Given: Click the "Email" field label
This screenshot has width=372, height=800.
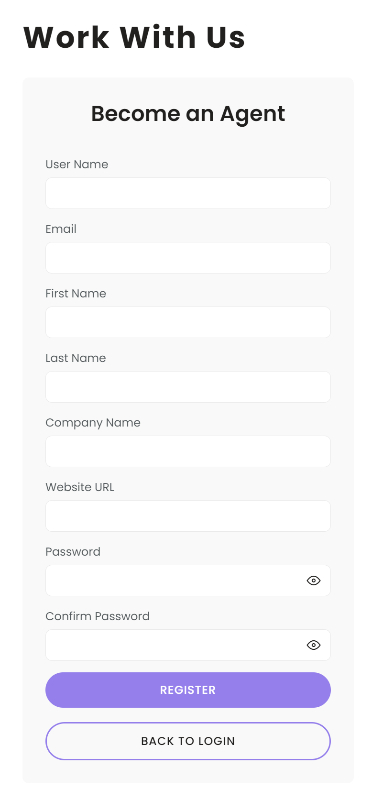Looking at the screenshot, I should 61,229.
